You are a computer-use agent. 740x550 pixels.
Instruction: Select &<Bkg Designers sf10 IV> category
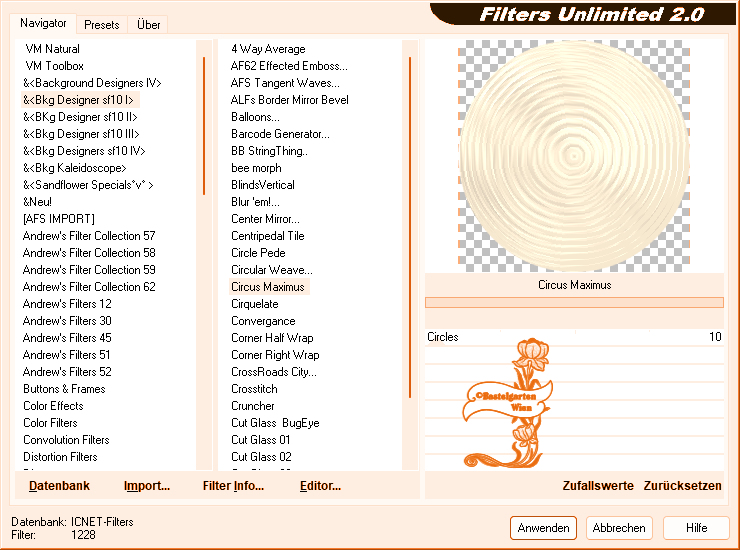pyautogui.click(x=84, y=151)
